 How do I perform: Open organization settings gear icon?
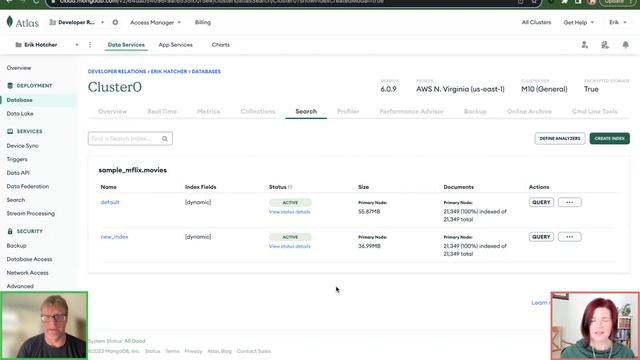click(115, 22)
